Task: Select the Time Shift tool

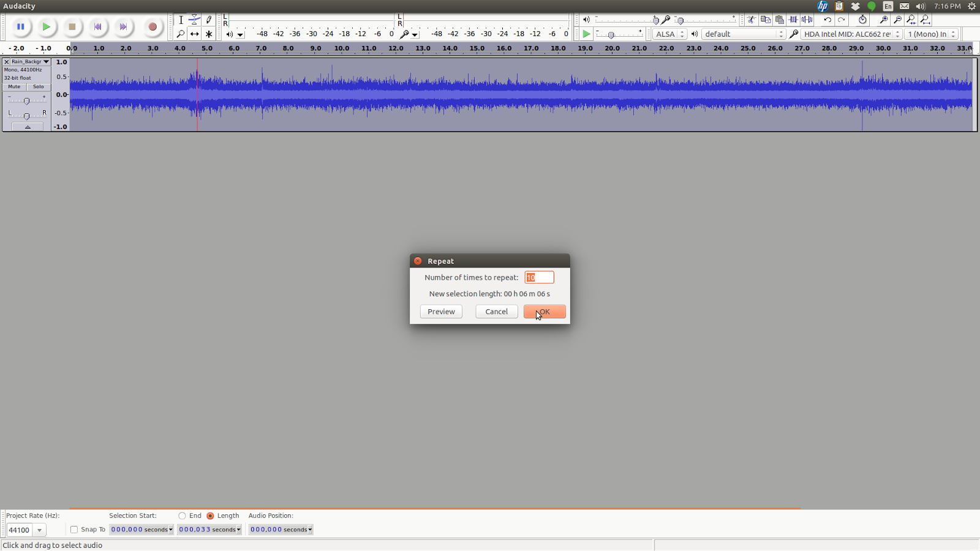Action: click(195, 34)
